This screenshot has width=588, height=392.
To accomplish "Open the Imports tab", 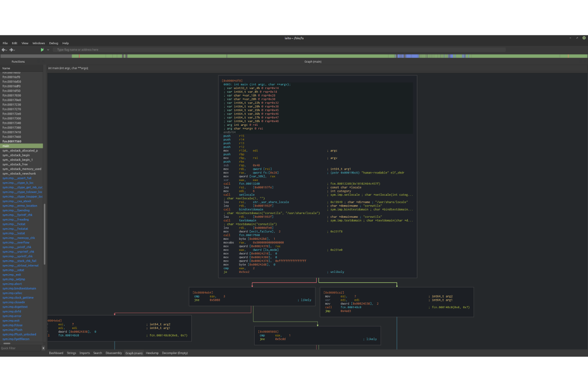I will point(84,353).
